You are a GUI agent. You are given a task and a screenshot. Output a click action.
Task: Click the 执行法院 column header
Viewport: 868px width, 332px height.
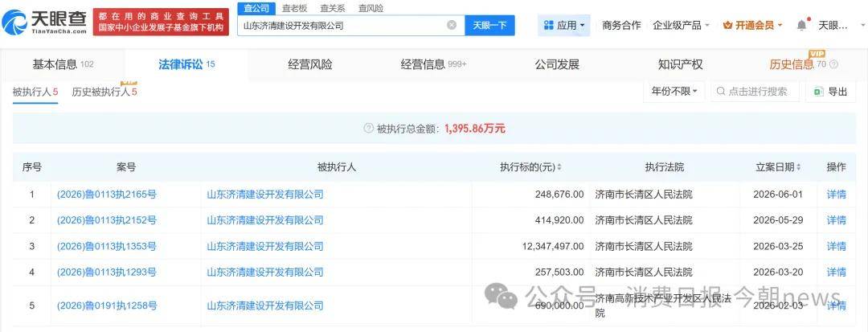coord(665,167)
